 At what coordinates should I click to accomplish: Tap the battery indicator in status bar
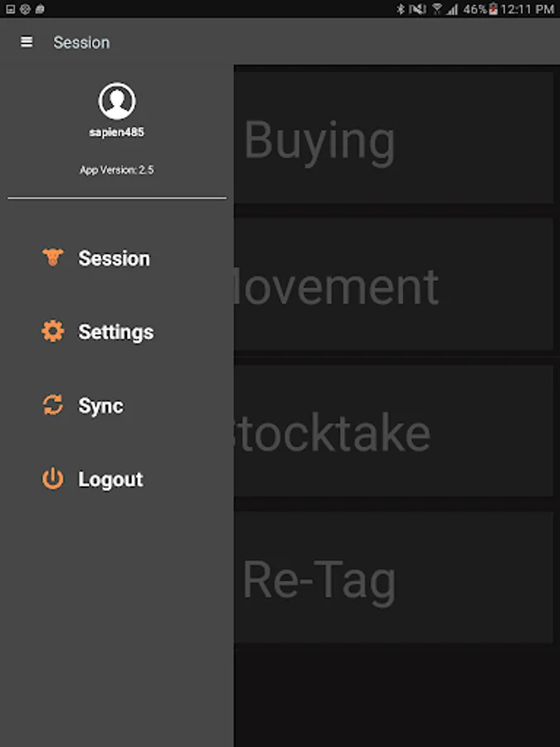click(494, 8)
